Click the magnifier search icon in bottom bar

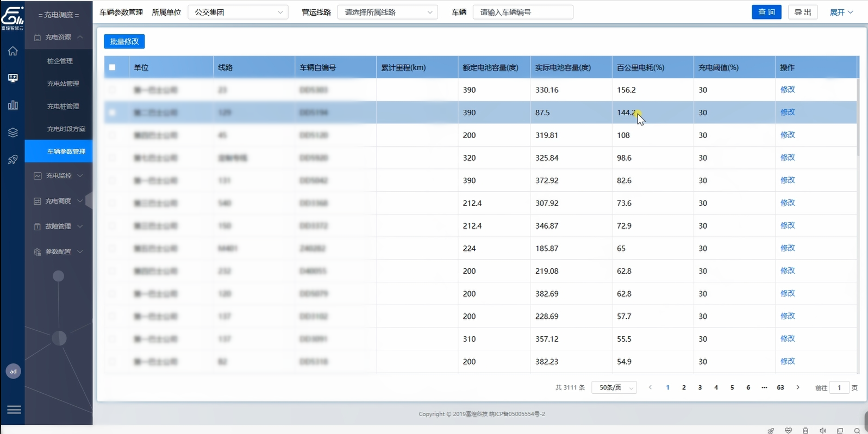857,430
